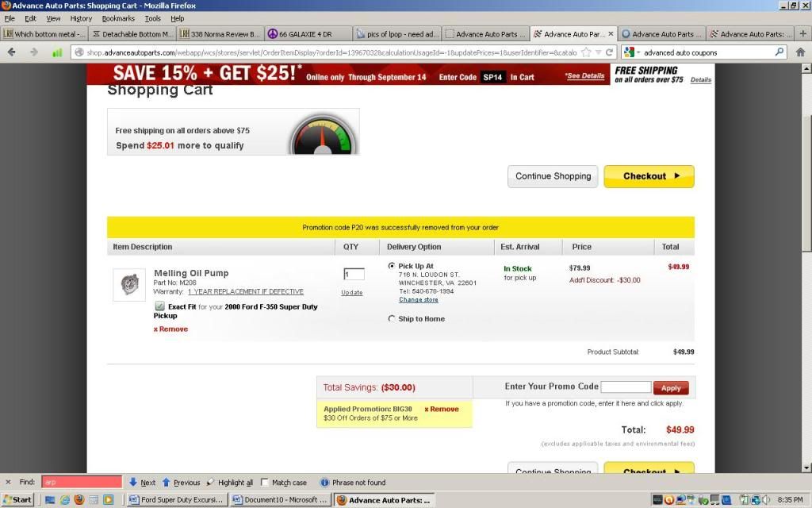Click the SP14 promo code in the banner
The image size is (812, 508).
[x=492, y=77]
